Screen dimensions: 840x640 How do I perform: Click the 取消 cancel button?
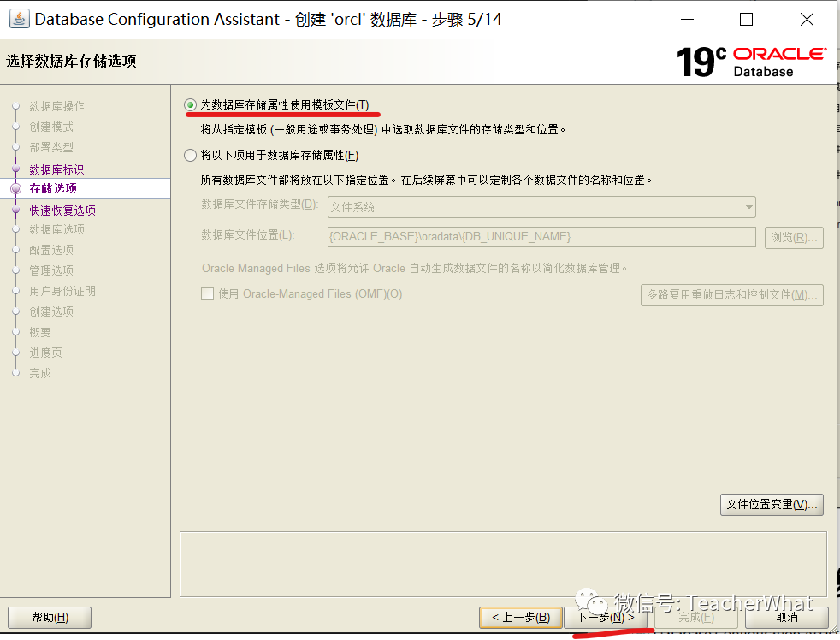pos(787,618)
